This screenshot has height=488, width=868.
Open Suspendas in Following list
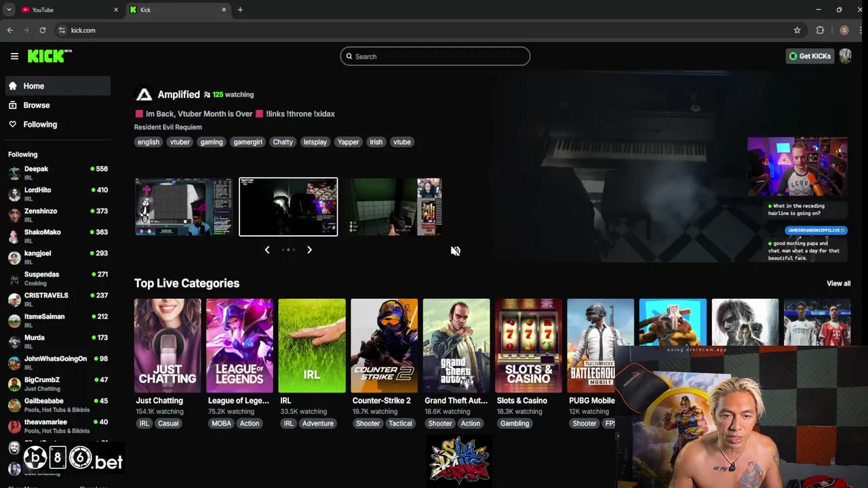(x=58, y=278)
